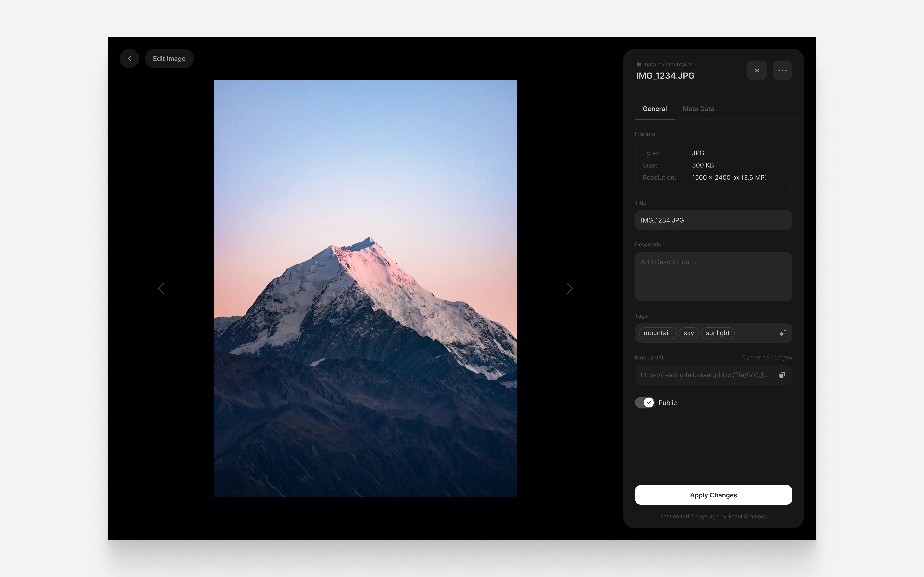Screen dimensions: 924x577
Task: Select the General tab
Action: point(654,109)
